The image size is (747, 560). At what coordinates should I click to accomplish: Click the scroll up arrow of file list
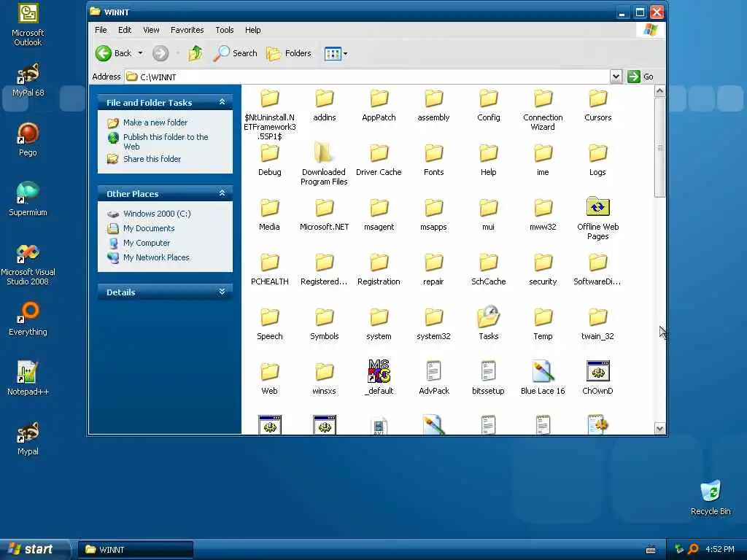pos(659,90)
